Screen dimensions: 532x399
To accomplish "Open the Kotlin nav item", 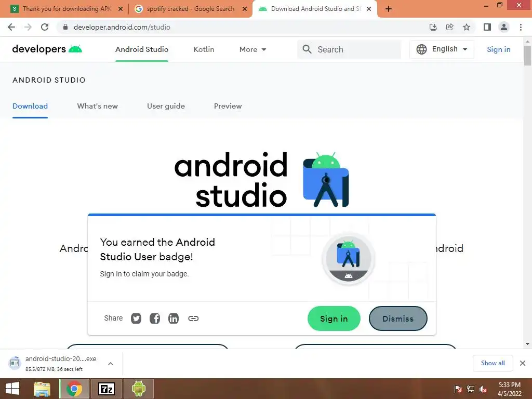I will [x=204, y=49].
